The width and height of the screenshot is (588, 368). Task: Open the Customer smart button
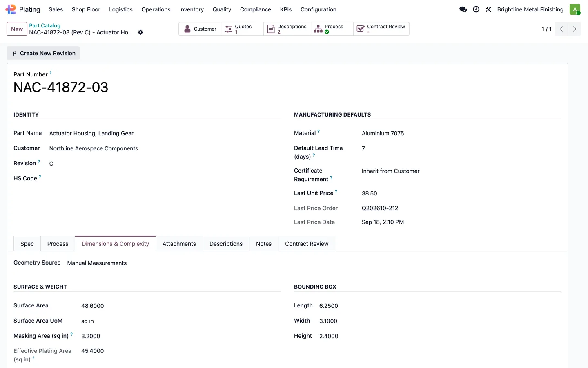click(200, 29)
